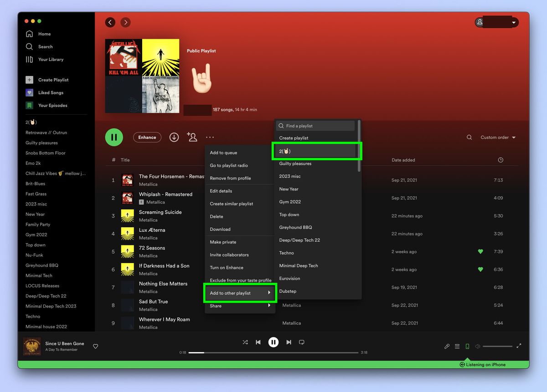Screen dimensions: 547x392
Task: Expand the player to full screen
Action: (x=519, y=346)
